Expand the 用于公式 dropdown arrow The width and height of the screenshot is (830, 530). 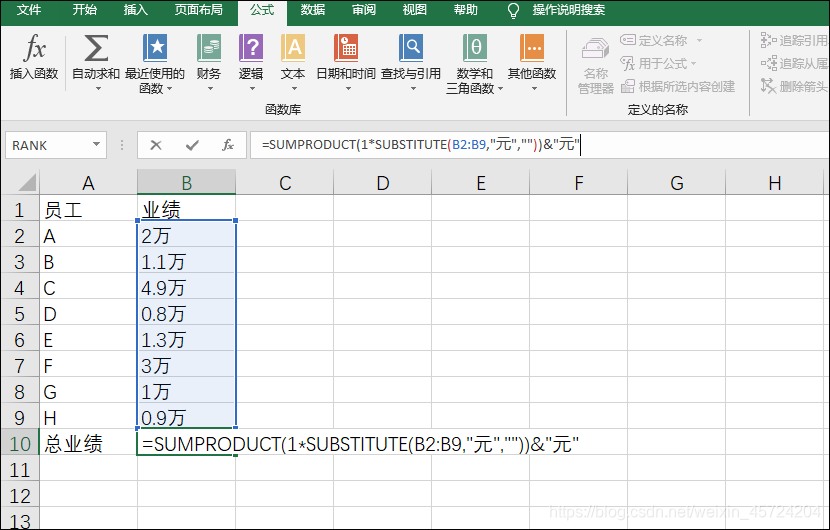(693, 64)
